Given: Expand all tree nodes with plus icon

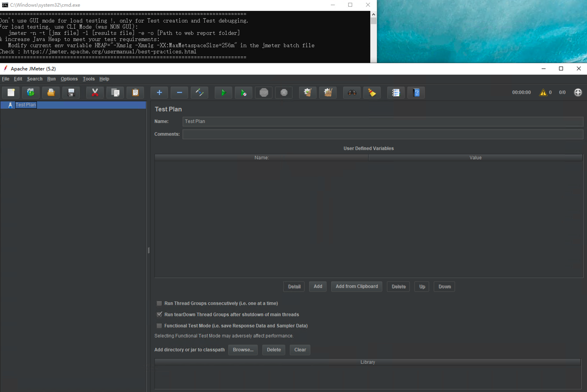Looking at the screenshot, I should click(159, 92).
